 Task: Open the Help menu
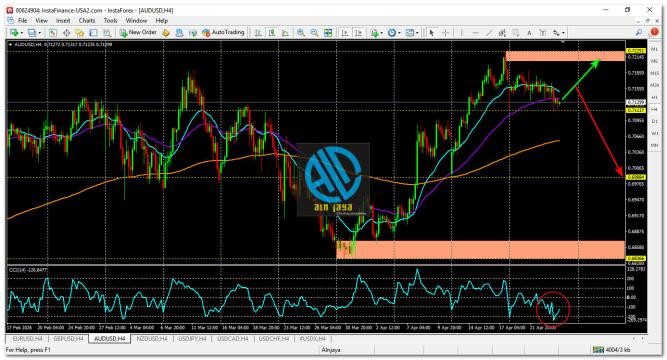162,20
